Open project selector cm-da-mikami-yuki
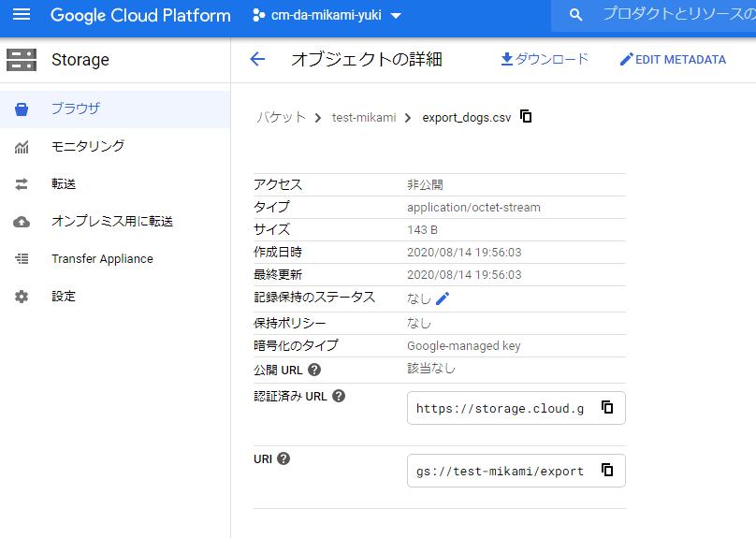 (x=327, y=15)
